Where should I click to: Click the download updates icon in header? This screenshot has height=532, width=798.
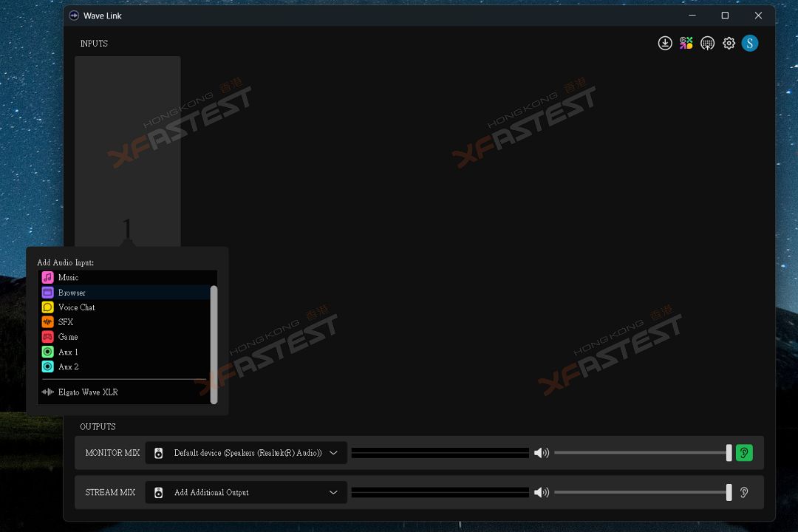click(665, 44)
